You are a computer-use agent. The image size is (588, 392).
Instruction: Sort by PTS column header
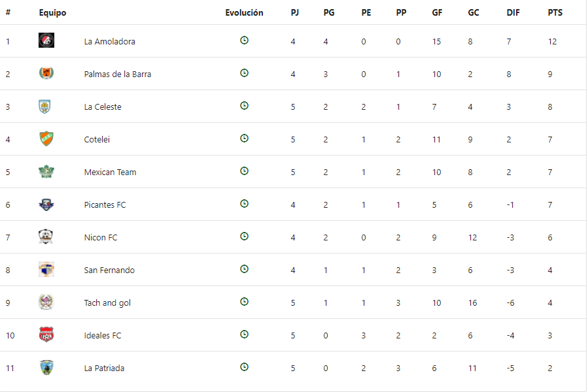tap(555, 12)
